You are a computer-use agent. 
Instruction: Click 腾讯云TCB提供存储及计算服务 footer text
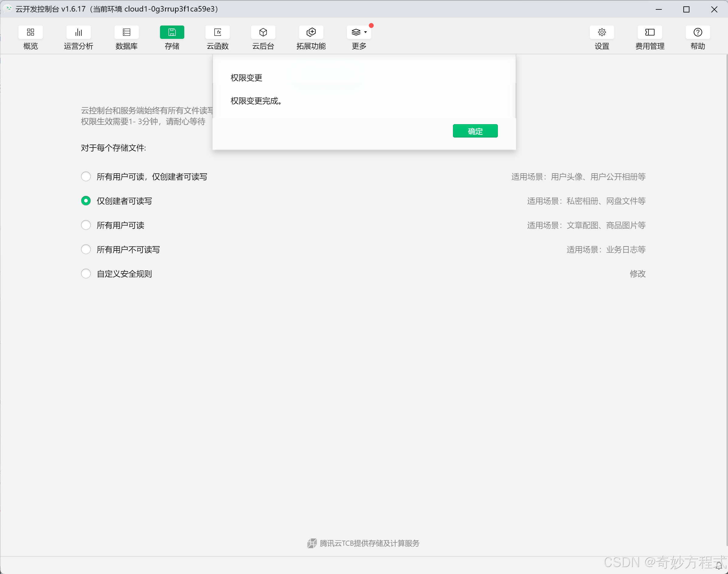[x=369, y=543]
